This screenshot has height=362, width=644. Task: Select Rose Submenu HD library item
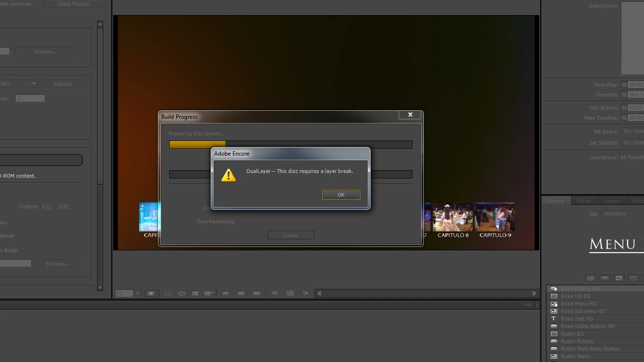point(595,311)
